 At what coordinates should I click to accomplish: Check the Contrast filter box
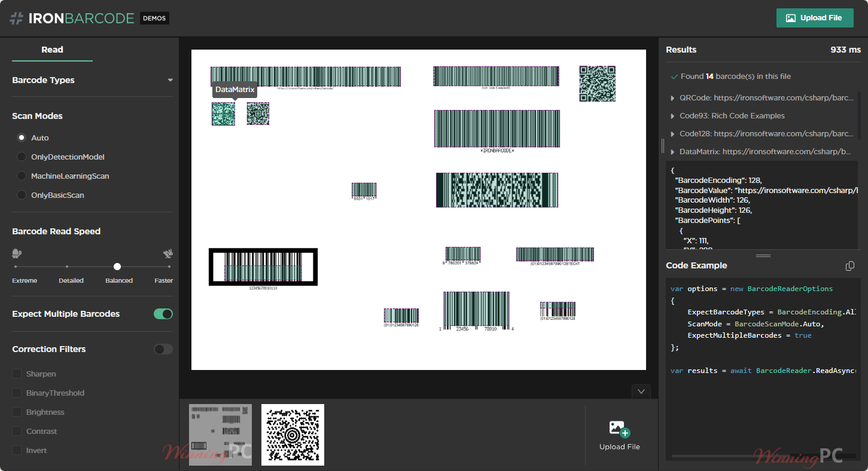(x=17, y=432)
